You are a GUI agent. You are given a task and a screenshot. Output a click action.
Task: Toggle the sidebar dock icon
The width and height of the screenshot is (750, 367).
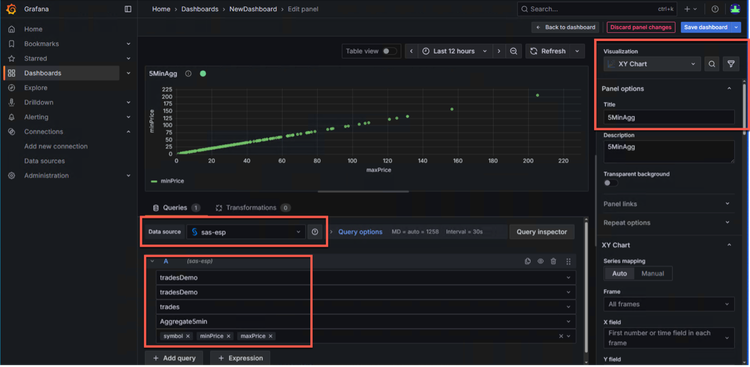[x=128, y=9]
